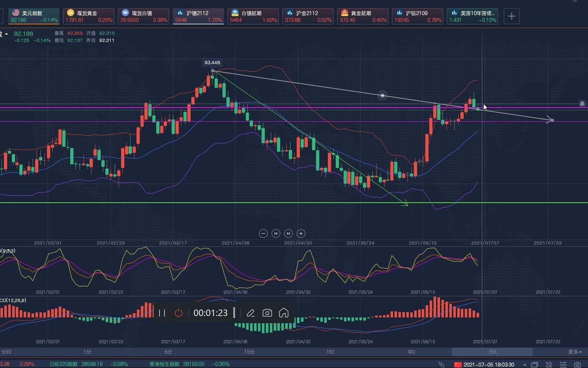This screenshot has width=588, height=368.
Task: Select the 沪金2112 quote tab
Action: (x=308, y=16)
